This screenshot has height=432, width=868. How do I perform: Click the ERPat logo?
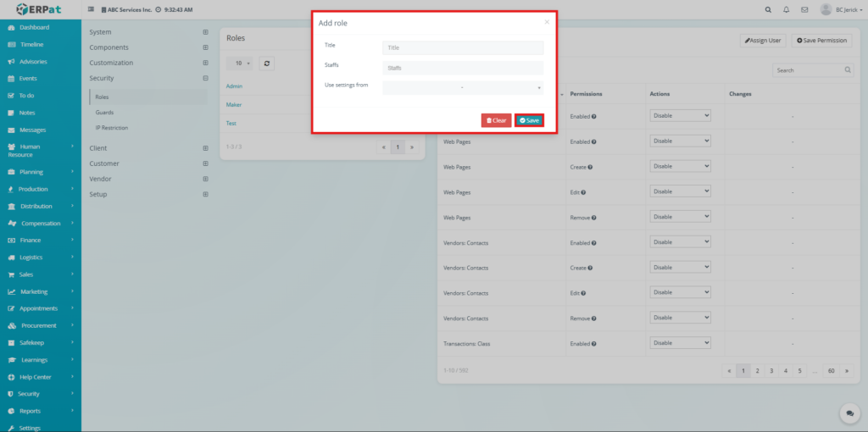pyautogui.click(x=40, y=9)
